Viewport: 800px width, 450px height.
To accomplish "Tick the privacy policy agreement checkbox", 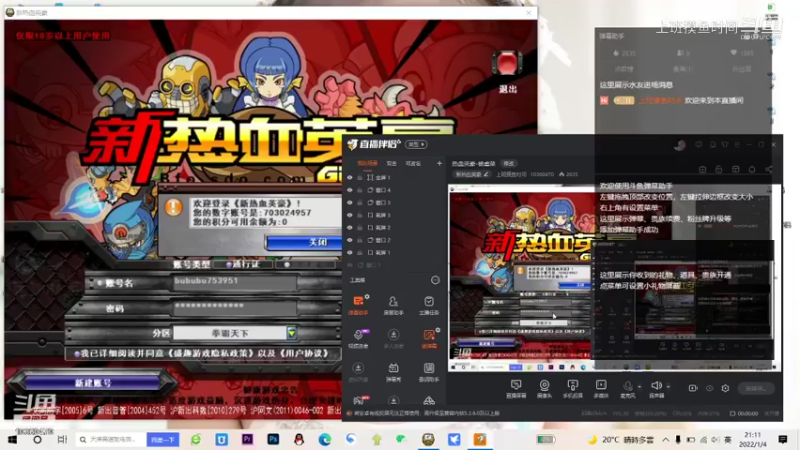I will [x=77, y=353].
